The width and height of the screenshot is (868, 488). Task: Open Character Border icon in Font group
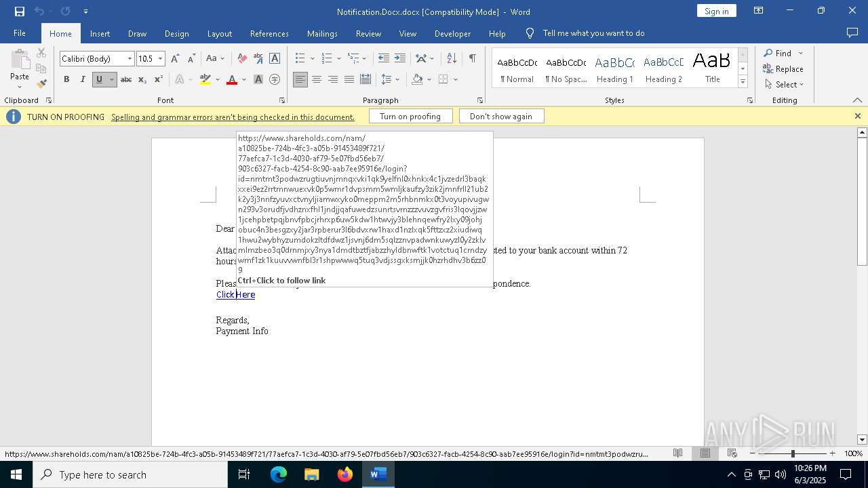(x=275, y=58)
